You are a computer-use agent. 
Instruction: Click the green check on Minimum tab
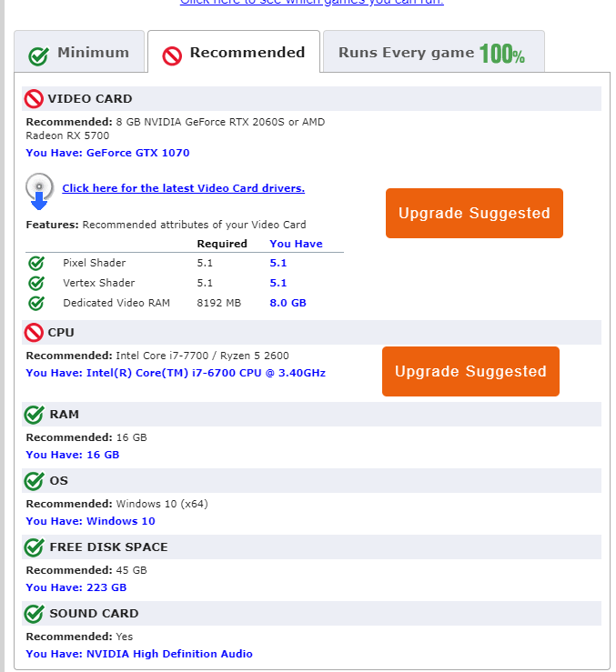(x=38, y=55)
